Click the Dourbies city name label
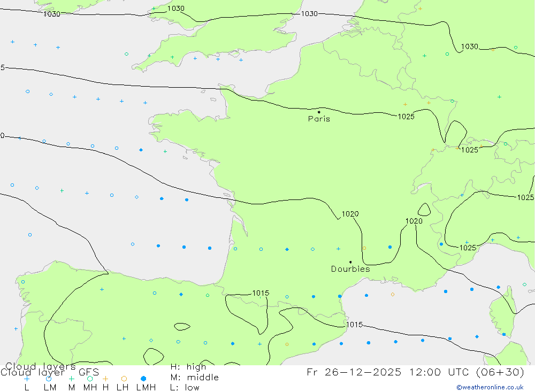Screen dimensions: 535x392 (x=350, y=269)
